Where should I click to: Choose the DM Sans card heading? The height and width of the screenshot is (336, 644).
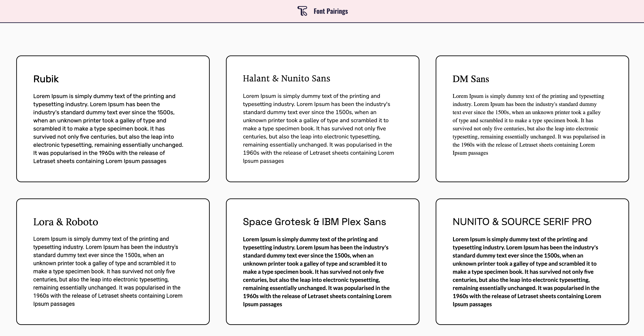pos(471,79)
